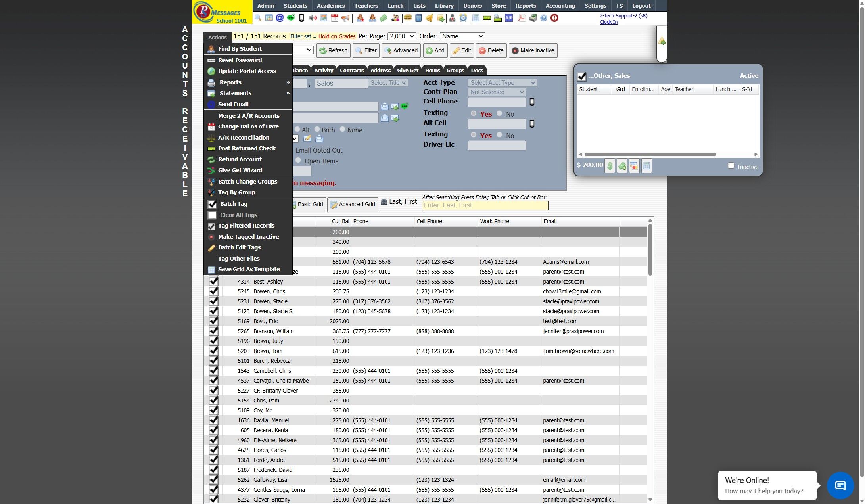Click the PDF document icon in toolbar
865x504 pixels.
coord(522,18)
